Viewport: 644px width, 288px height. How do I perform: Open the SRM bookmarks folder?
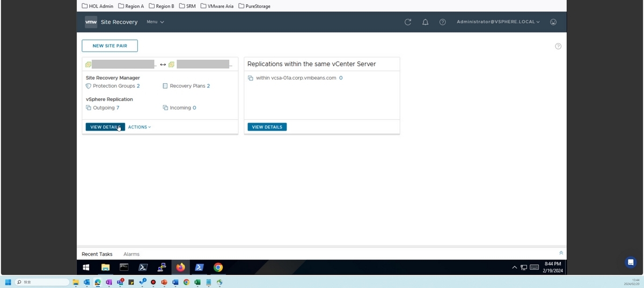pos(187,6)
